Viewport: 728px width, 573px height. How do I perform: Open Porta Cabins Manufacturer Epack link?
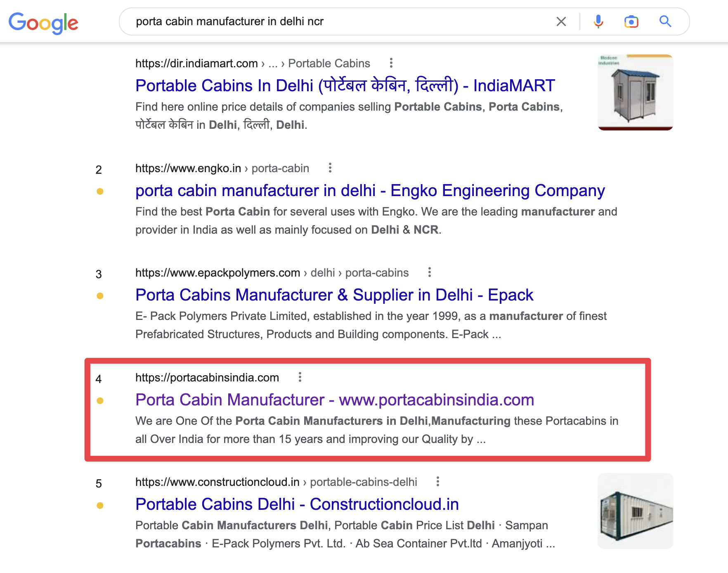(x=334, y=295)
